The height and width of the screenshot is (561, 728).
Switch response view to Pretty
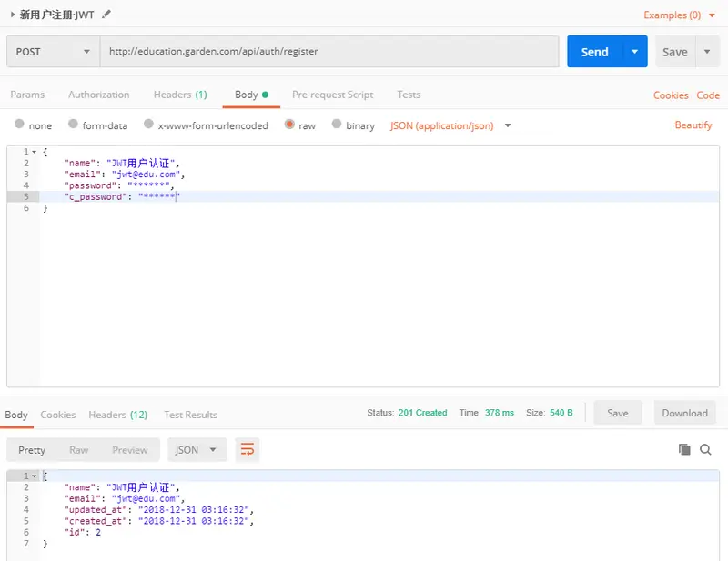32,450
